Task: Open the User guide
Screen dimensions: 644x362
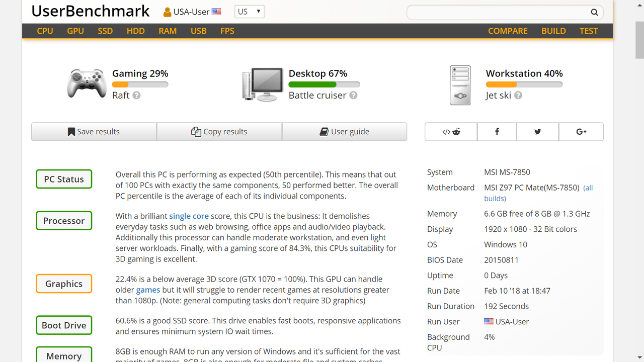Action: [345, 132]
